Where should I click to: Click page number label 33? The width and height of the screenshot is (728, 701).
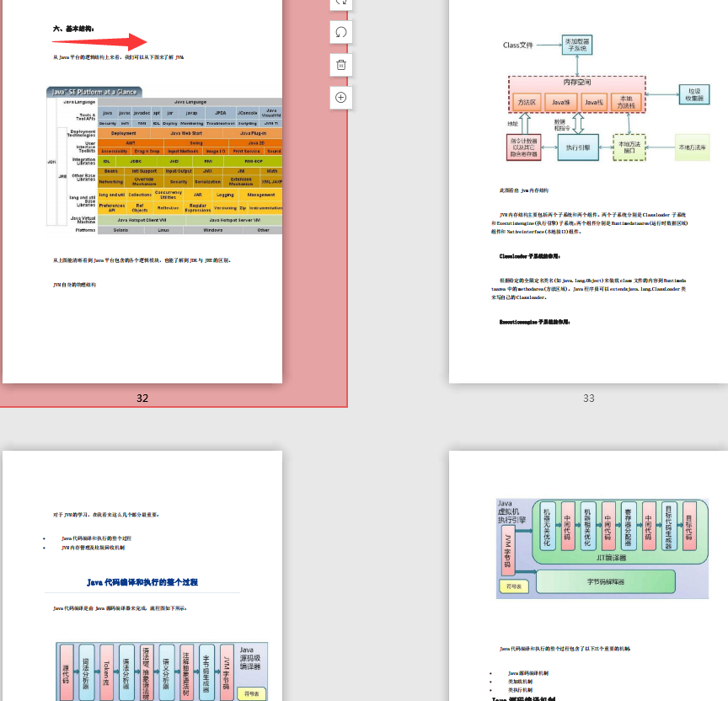coord(589,398)
